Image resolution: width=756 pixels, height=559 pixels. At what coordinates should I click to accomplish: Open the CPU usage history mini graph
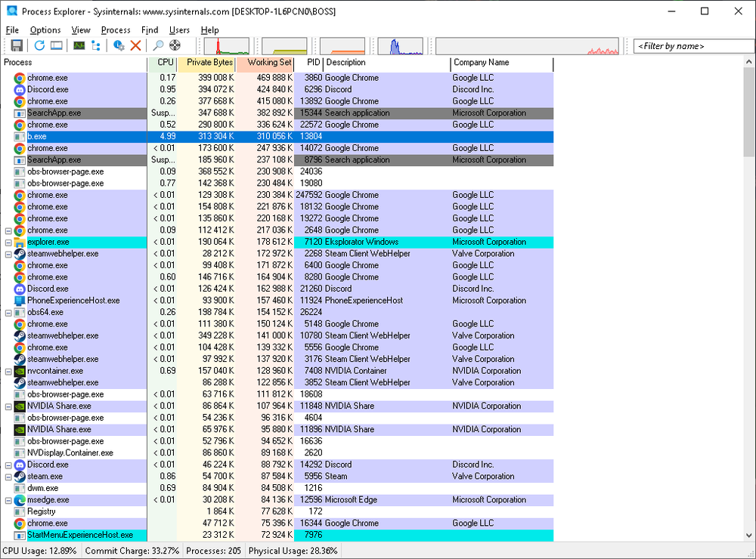[x=227, y=46]
